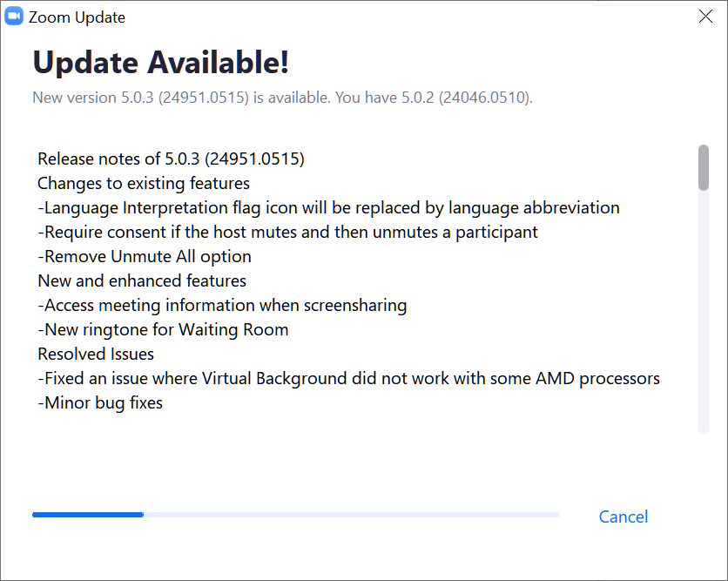Click the "New and enhanced features" heading
The image size is (728, 581).
pos(142,280)
